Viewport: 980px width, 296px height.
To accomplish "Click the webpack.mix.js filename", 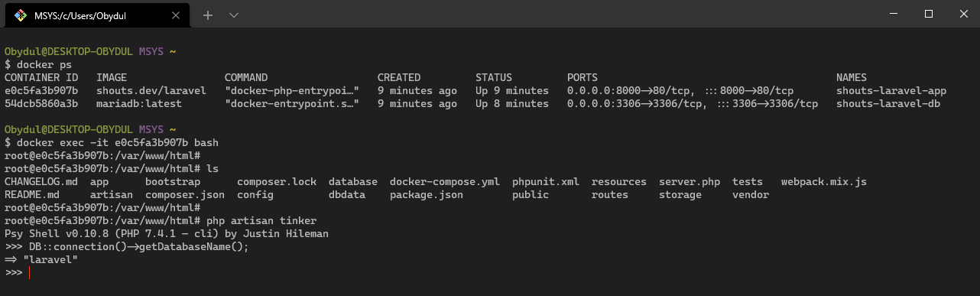I will click(824, 182).
